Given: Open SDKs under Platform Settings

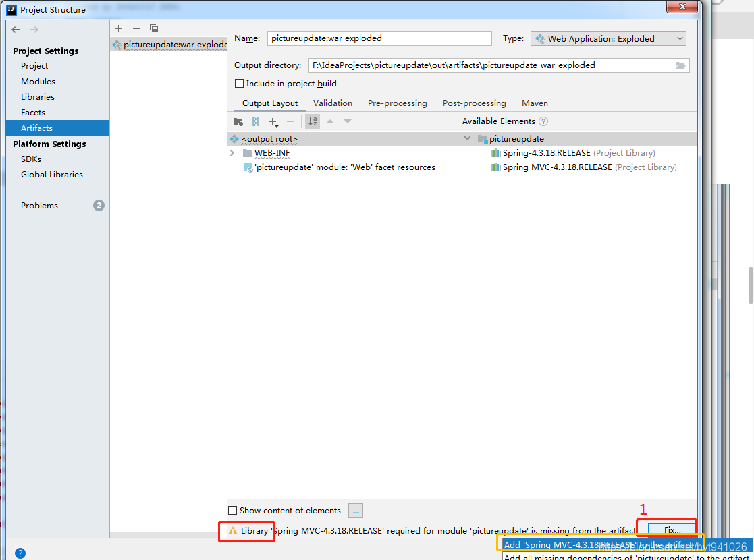Looking at the screenshot, I should [31, 159].
